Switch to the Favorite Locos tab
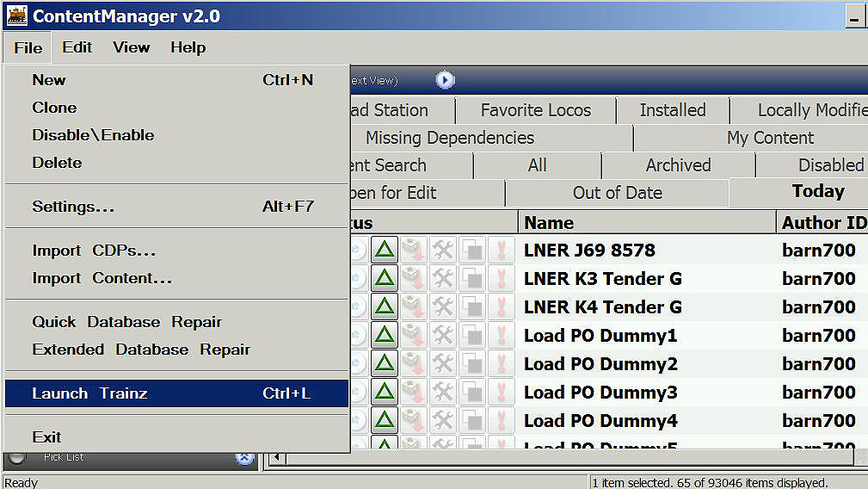Viewport: 868px width, 489px height. pyautogui.click(x=535, y=110)
